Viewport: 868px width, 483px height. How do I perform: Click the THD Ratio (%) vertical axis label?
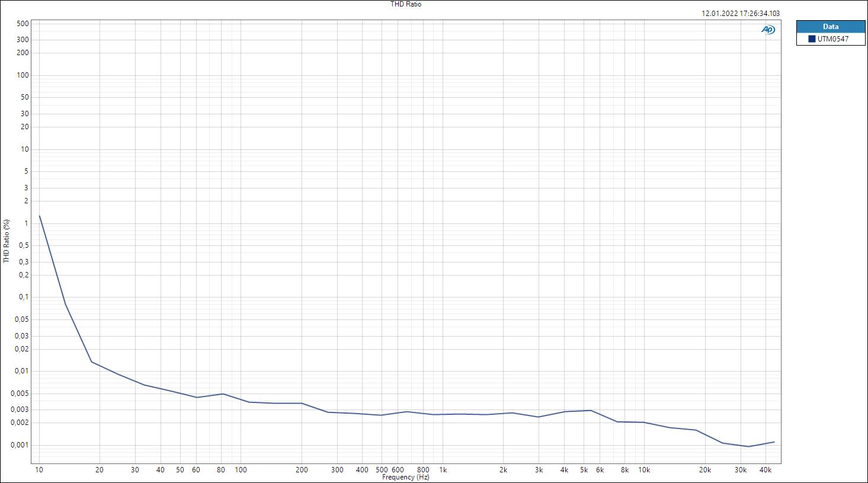pos(7,241)
